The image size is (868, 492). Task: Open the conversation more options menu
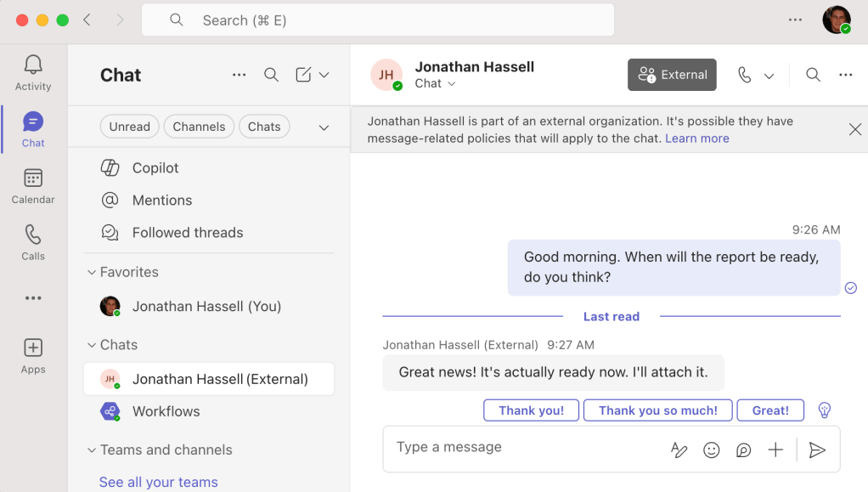[x=845, y=75]
